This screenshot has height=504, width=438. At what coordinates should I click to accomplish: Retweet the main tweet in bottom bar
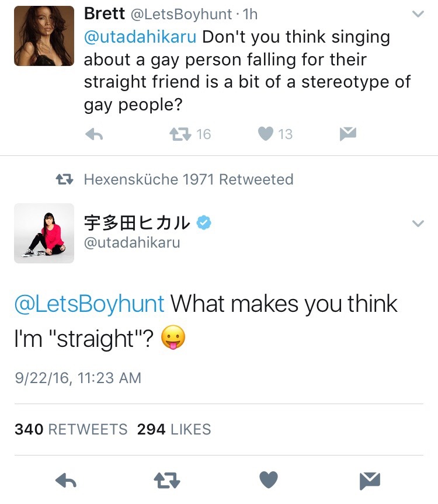pos(166,481)
